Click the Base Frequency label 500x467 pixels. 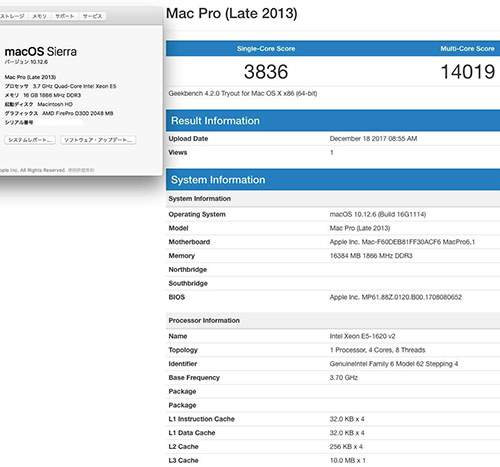pyautogui.click(x=194, y=378)
